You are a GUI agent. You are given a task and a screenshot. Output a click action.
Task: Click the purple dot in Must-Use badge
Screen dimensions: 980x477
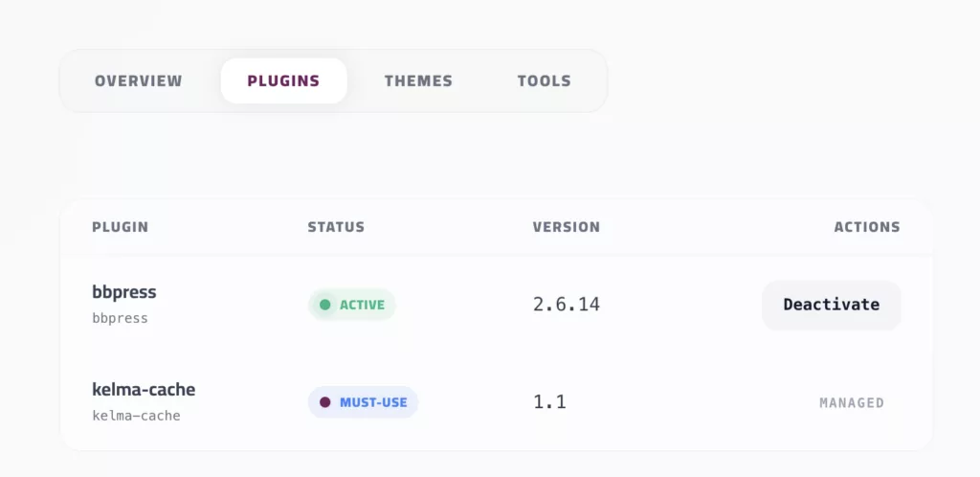[x=325, y=402]
